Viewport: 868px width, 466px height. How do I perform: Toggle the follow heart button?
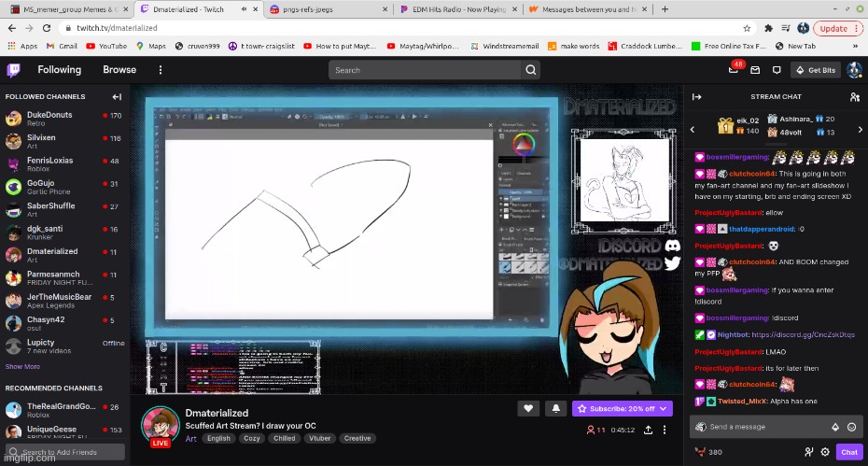[x=528, y=408]
